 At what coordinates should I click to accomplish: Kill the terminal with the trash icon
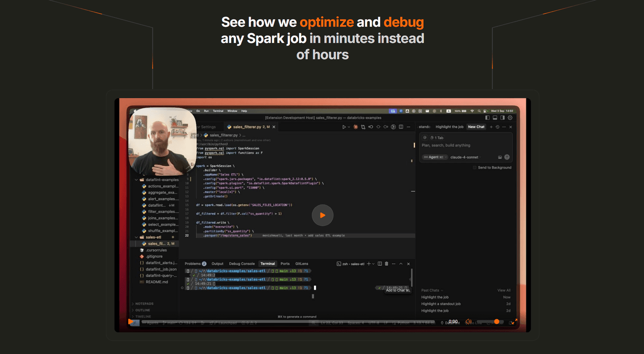(x=386, y=264)
